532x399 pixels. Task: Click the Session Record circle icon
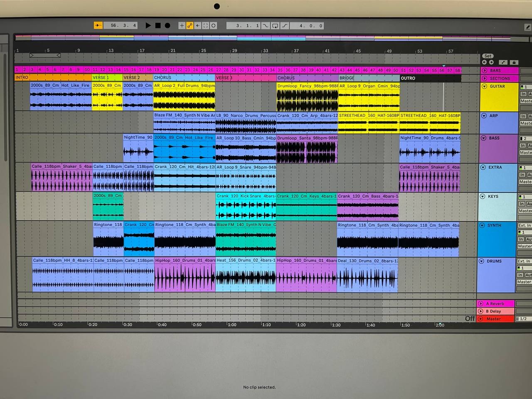(214, 26)
